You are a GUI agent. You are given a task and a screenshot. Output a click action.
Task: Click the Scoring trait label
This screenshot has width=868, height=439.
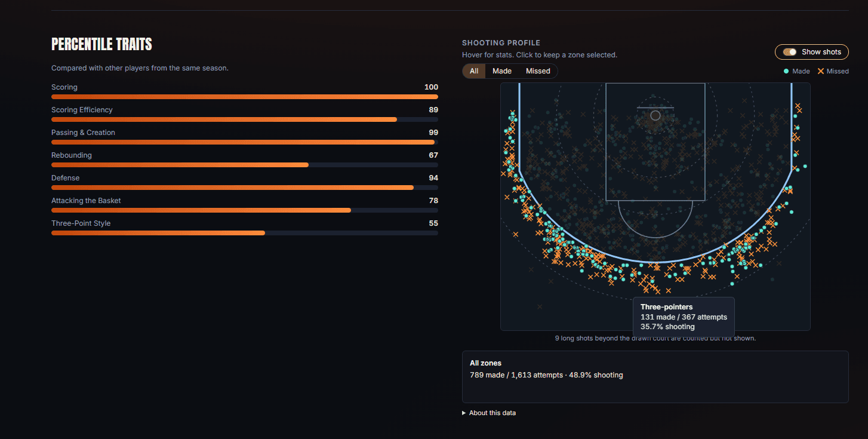(64, 87)
